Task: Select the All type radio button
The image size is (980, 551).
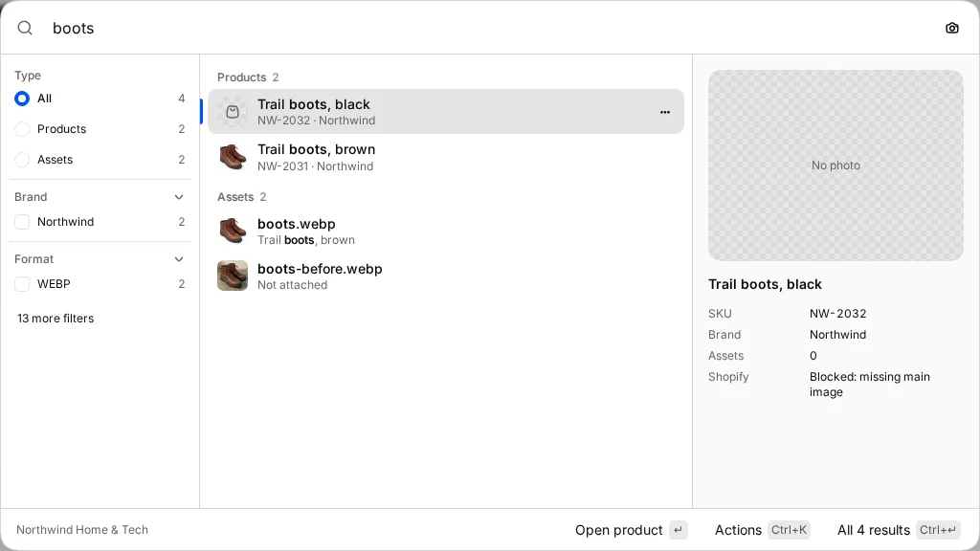Action: [x=22, y=99]
